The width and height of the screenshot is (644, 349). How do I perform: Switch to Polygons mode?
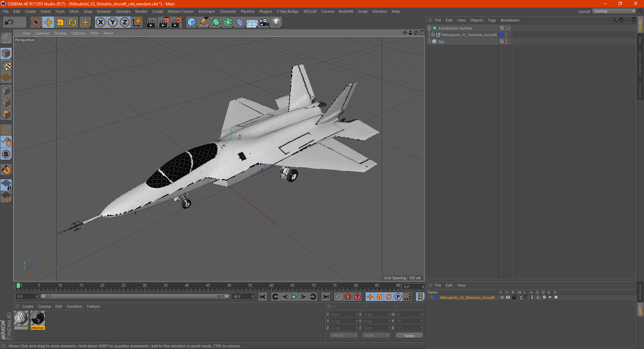pos(6,114)
